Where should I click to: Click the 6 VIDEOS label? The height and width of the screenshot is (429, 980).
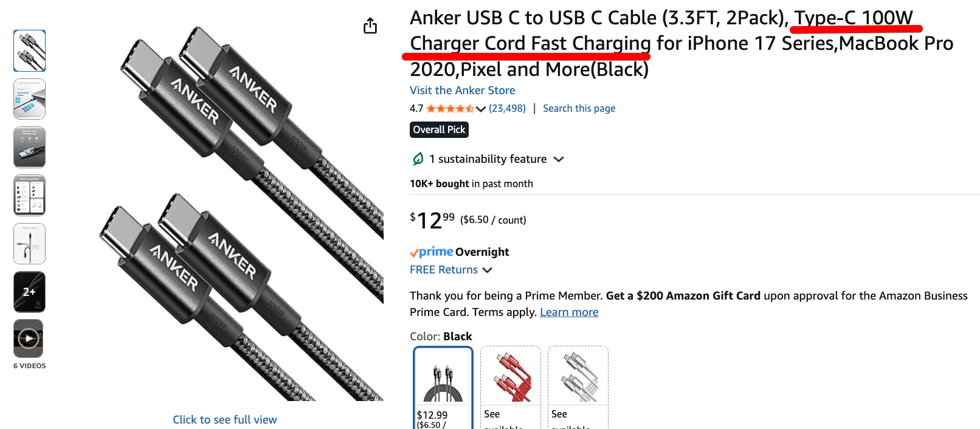pyautogui.click(x=29, y=365)
